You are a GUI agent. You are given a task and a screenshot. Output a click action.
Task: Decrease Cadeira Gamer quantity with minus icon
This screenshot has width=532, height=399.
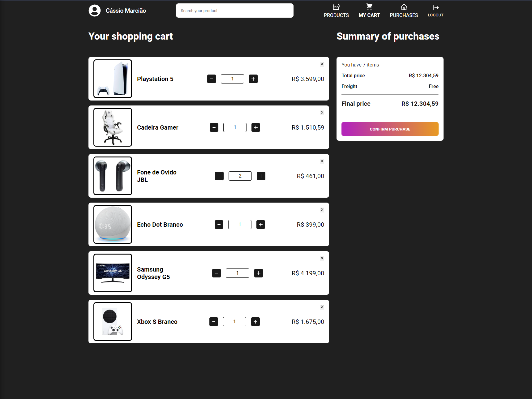214,127
